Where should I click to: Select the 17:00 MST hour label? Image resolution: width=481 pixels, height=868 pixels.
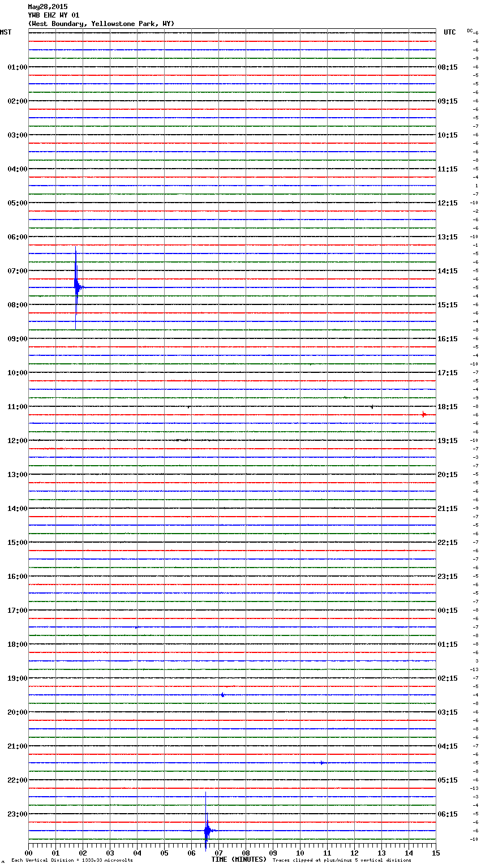pos(18,611)
